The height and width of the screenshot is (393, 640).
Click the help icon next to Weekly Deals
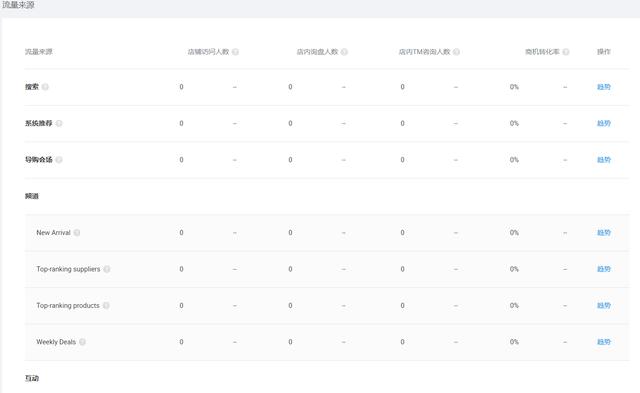click(82, 342)
